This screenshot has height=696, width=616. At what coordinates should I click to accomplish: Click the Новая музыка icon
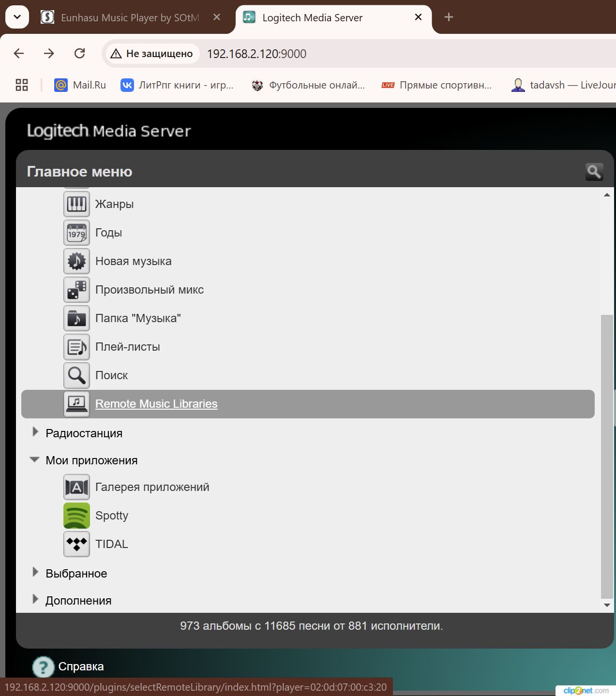[76, 261]
